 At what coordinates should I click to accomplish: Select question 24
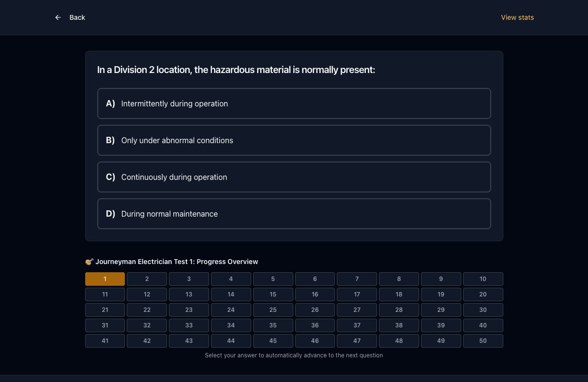click(x=231, y=310)
